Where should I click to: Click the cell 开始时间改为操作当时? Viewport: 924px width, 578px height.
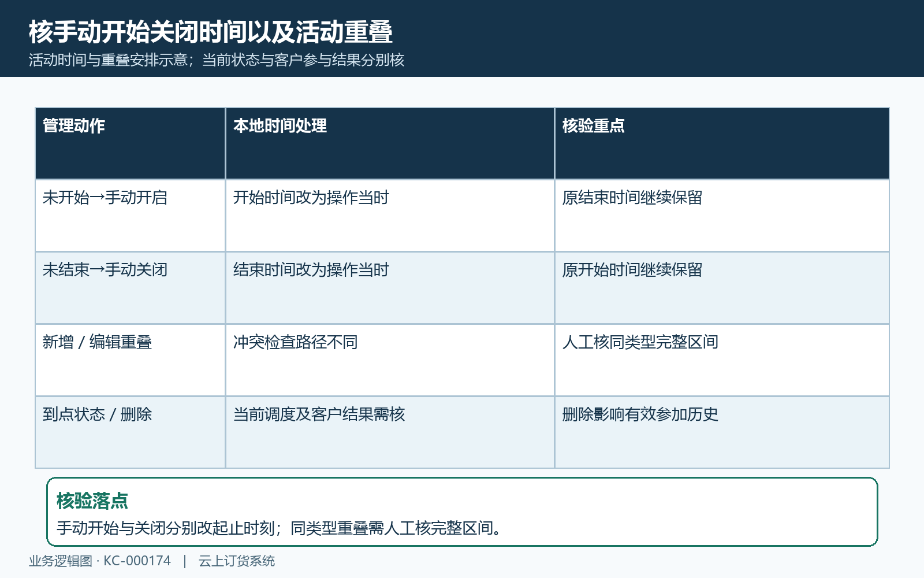[390, 216]
